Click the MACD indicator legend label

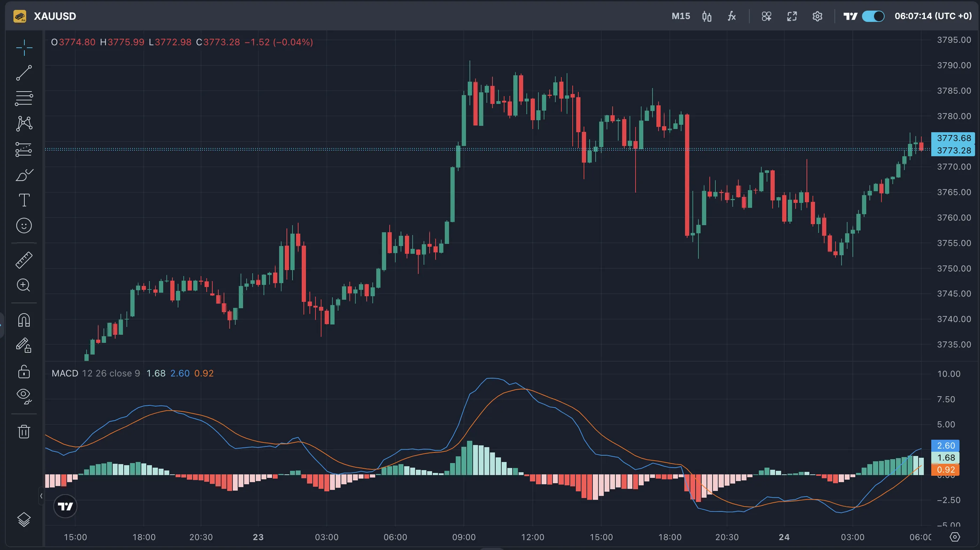tap(65, 373)
